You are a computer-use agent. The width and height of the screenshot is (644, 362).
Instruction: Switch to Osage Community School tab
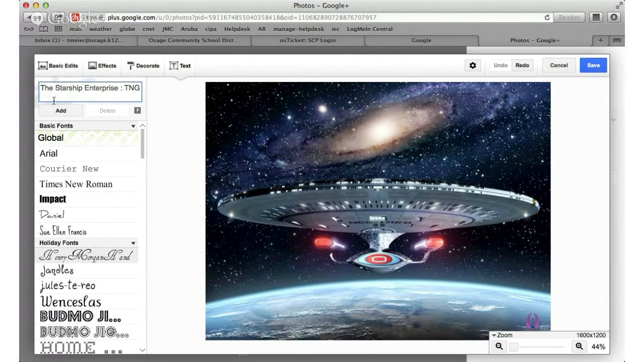(193, 40)
